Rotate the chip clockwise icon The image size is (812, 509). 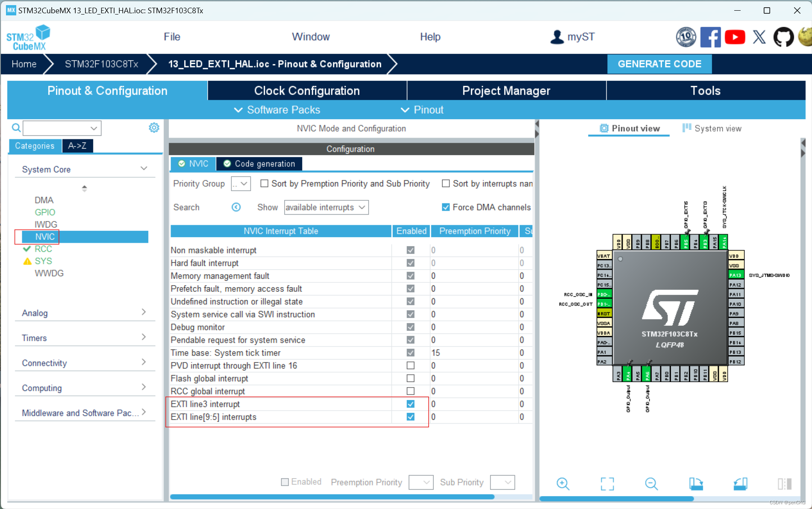[x=696, y=484]
